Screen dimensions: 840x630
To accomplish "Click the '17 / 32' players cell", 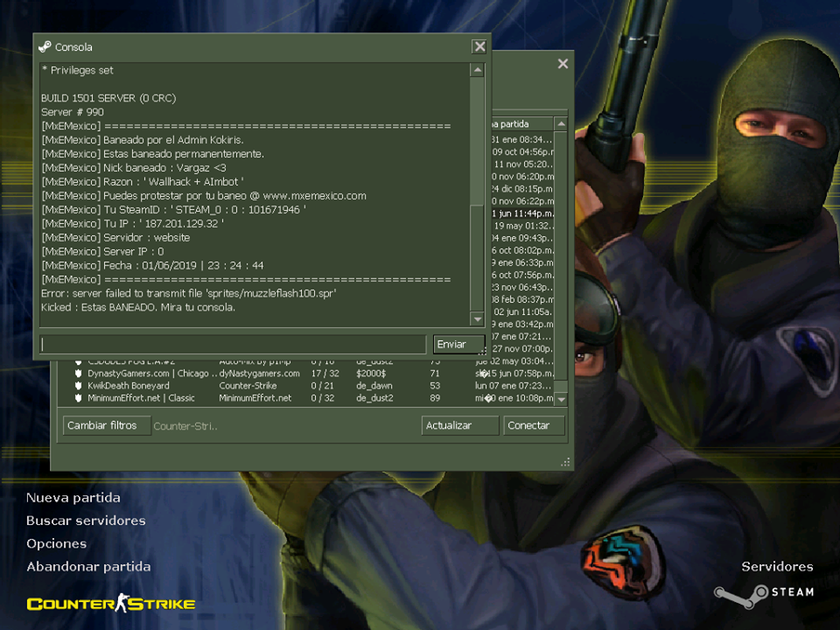I will [325, 374].
